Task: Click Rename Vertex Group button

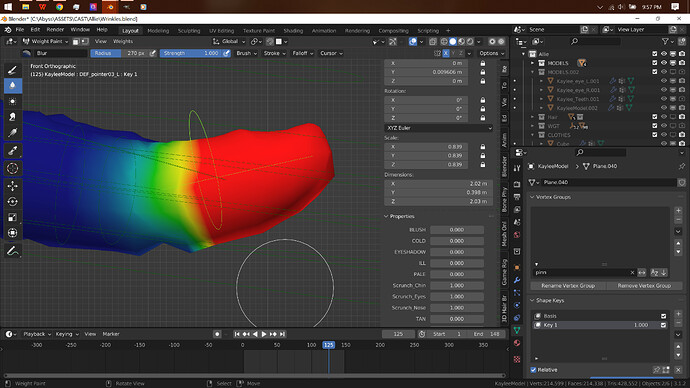Action: [568, 286]
